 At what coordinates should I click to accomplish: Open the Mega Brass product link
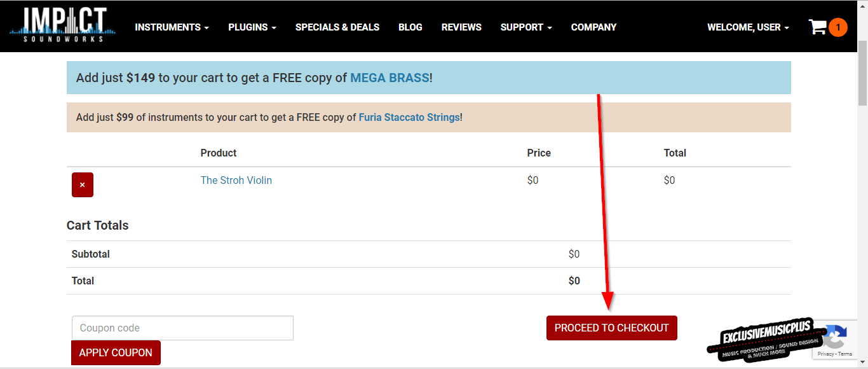pyautogui.click(x=390, y=78)
